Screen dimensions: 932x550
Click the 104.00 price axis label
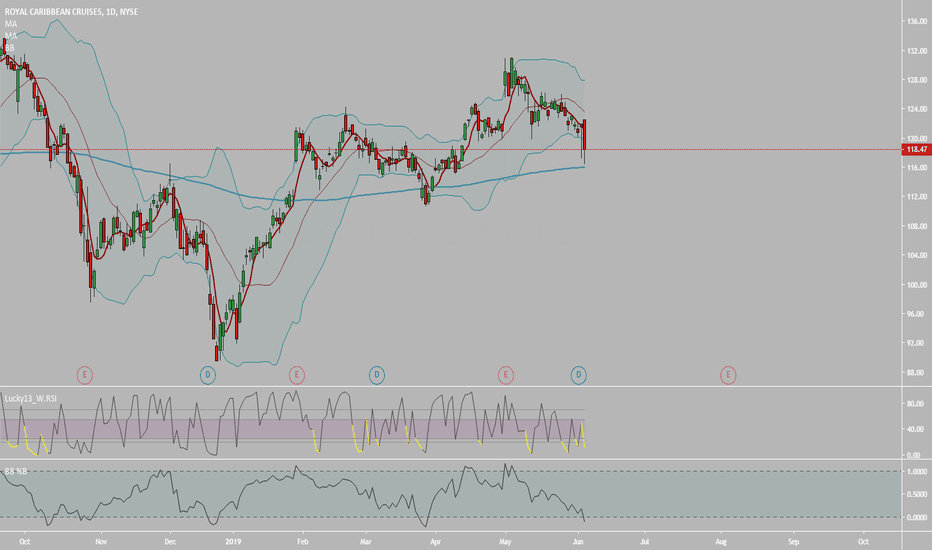tap(917, 256)
